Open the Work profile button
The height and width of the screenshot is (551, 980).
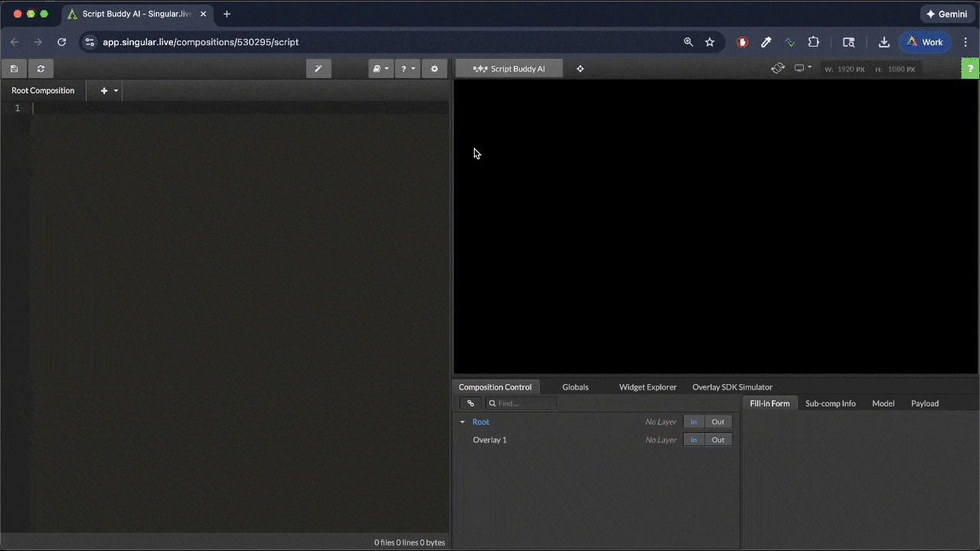(925, 42)
